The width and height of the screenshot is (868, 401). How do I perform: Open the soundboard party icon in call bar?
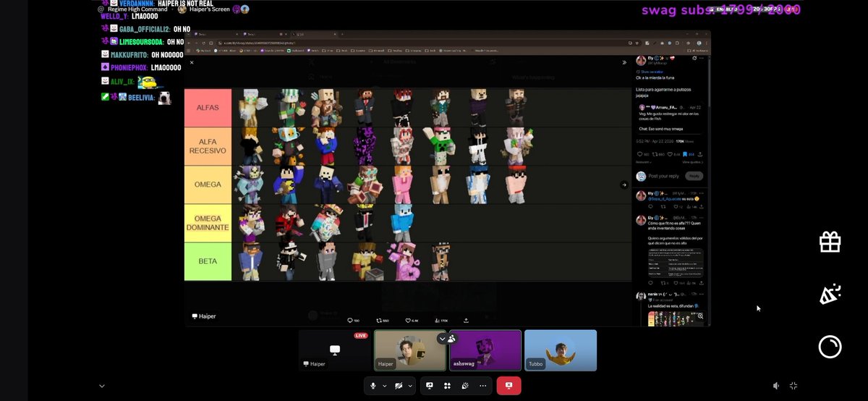pos(464,386)
